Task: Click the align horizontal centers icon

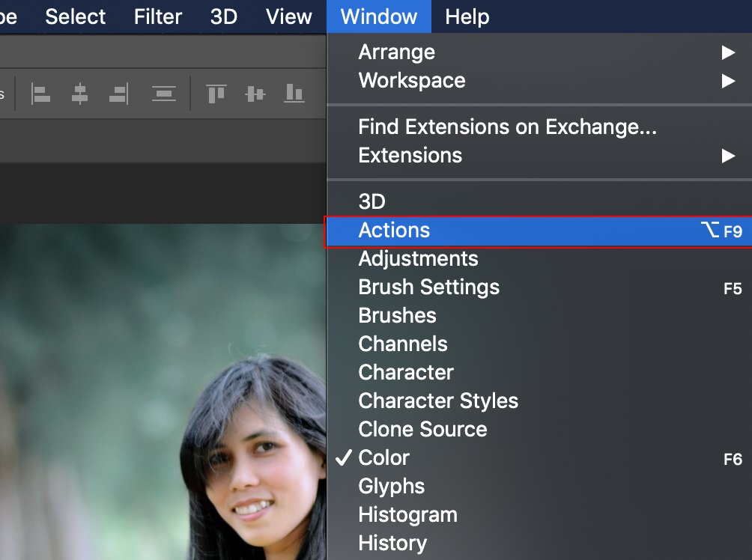Action: click(79, 94)
